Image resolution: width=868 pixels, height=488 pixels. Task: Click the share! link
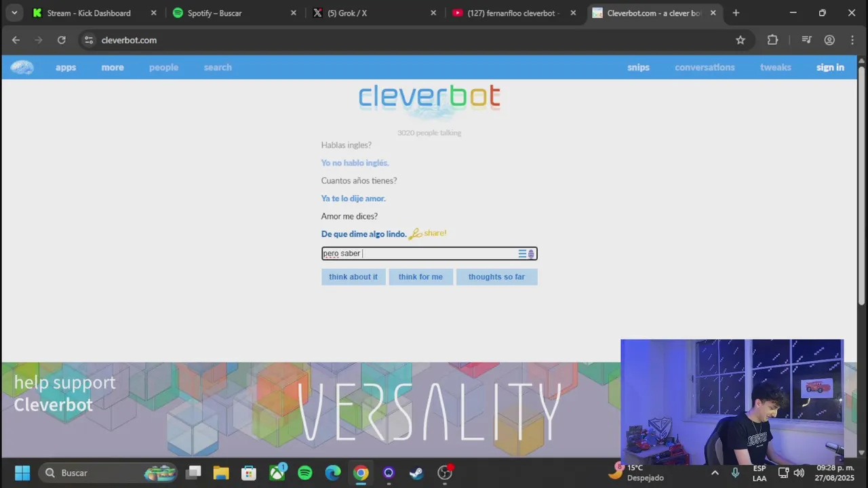coord(435,233)
